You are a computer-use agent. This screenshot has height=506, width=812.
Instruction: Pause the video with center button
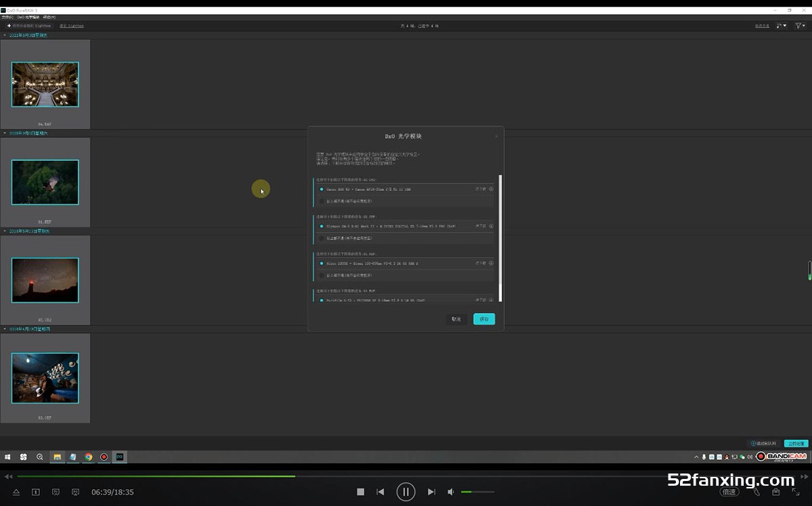point(405,492)
